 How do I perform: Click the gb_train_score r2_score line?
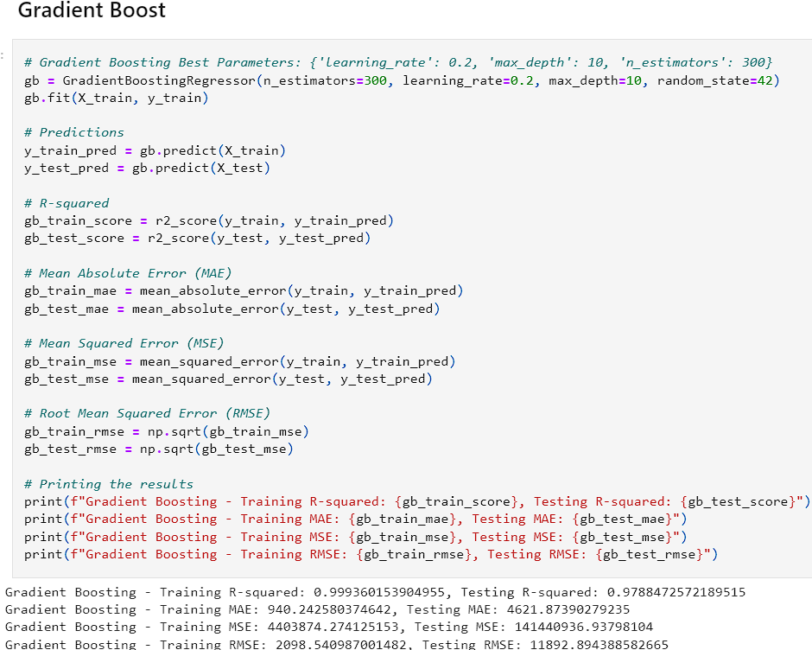(209, 220)
